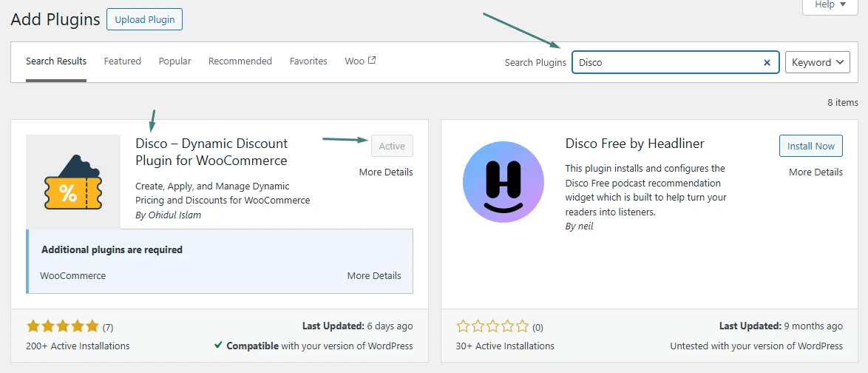Click the (0) ratings count

coord(538,327)
